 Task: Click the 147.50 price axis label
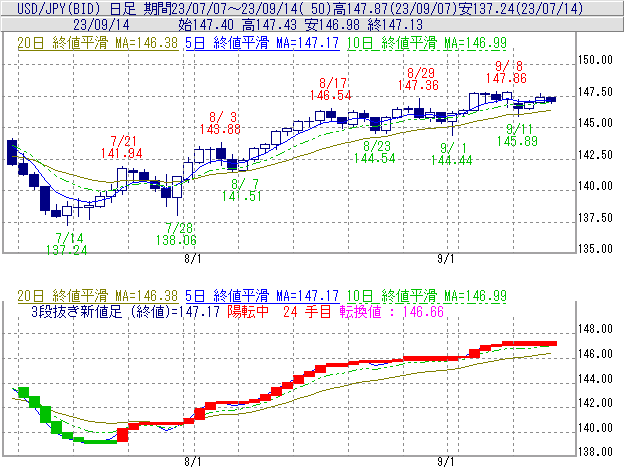click(x=595, y=92)
